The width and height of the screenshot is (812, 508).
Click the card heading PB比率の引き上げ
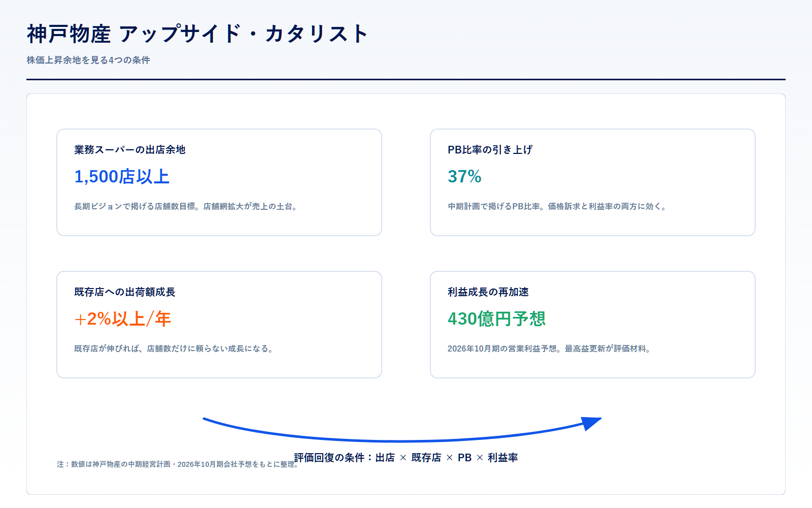[x=490, y=150]
